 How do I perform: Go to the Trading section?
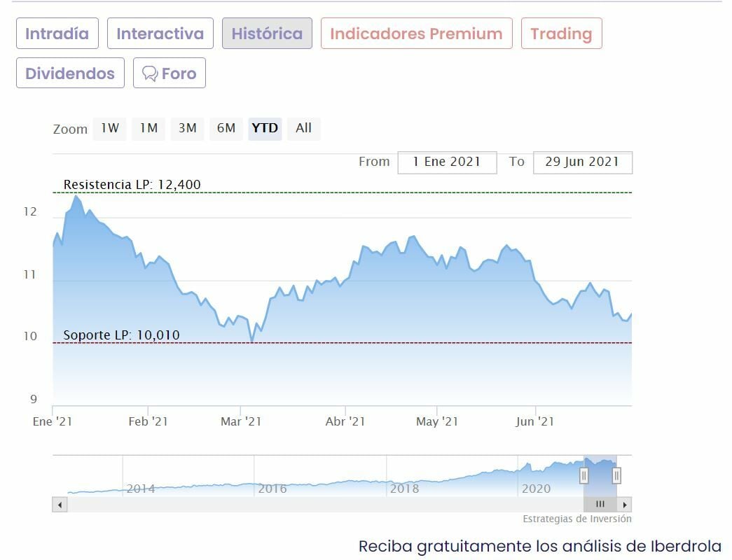(561, 34)
